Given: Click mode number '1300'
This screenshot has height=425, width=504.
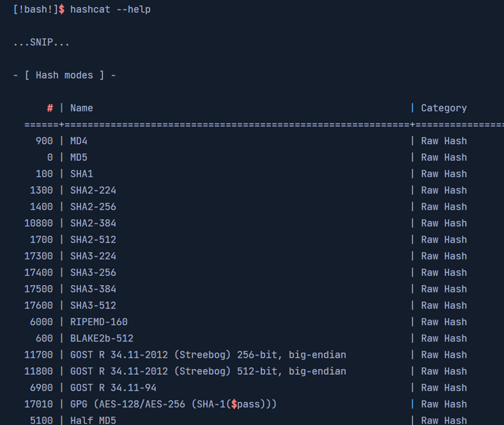Looking at the screenshot, I should coord(41,190).
